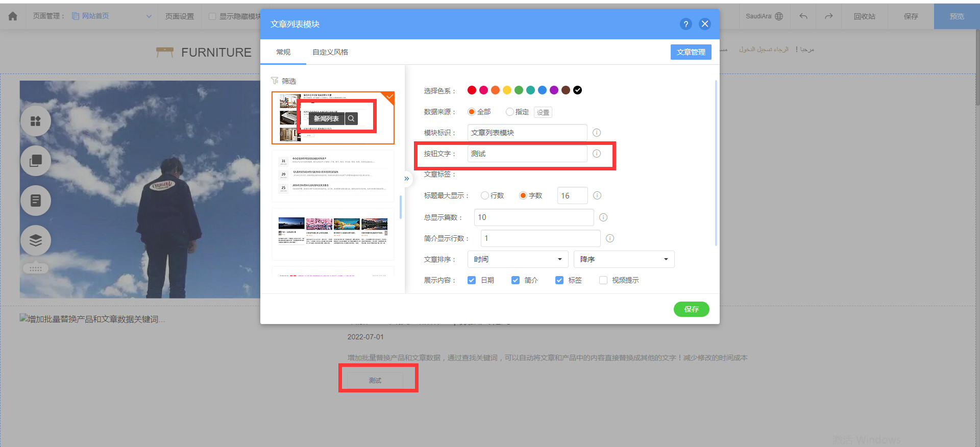
Task: Uncheck the 日期 display checkbox
Action: (472, 280)
